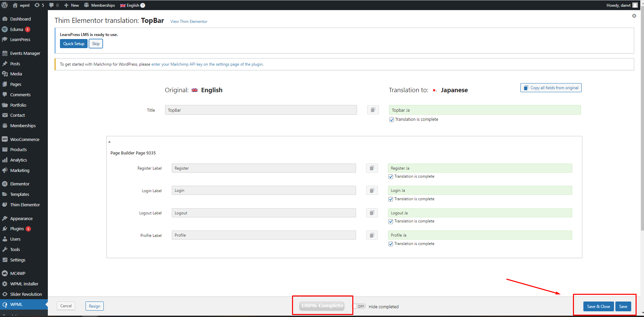This screenshot has width=644, height=317.
Task: Click Save & Close button
Action: 599,306
